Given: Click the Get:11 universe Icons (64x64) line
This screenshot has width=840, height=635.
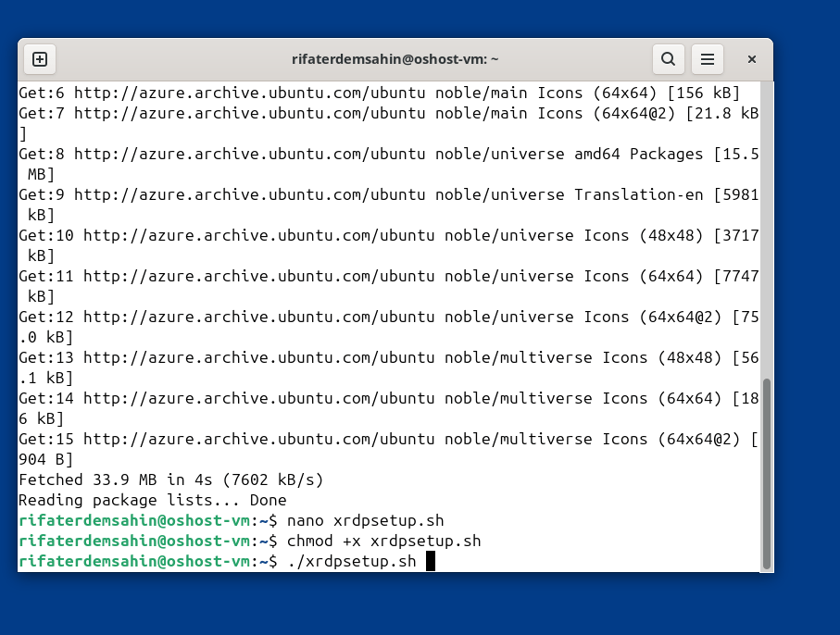Looking at the screenshot, I should [x=389, y=276].
